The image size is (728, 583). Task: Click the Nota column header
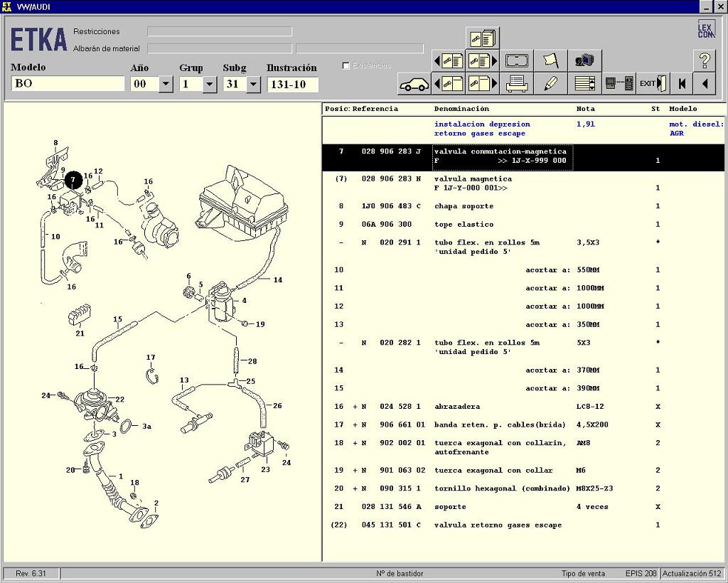586,109
